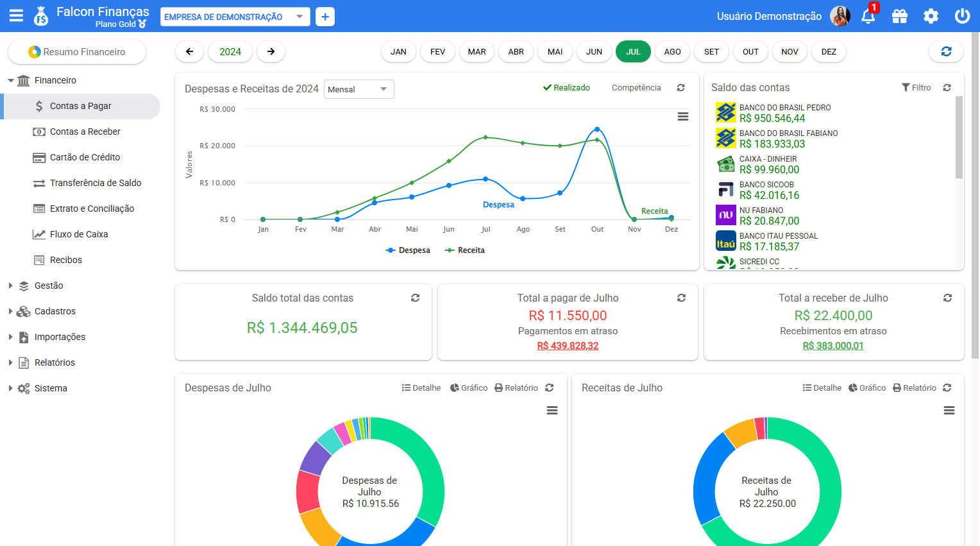Click the plus button beside company selector
This screenshot has width=980, height=546.
coord(325,17)
